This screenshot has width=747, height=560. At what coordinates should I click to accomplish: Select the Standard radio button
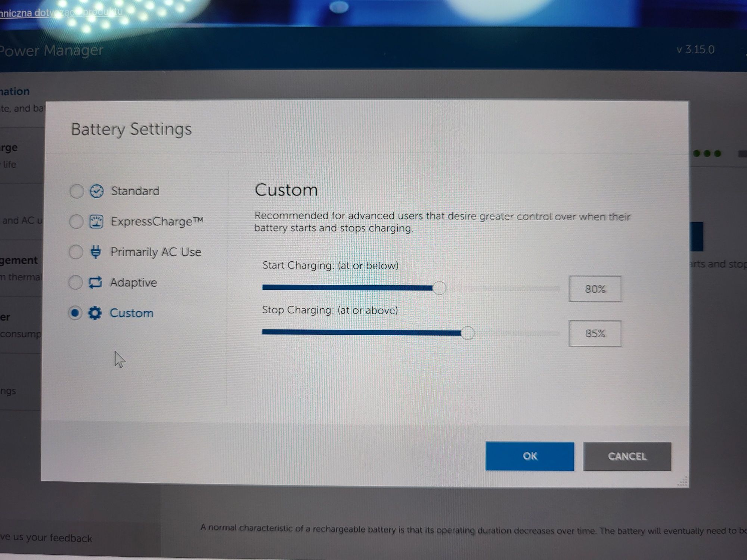pyautogui.click(x=77, y=191)
